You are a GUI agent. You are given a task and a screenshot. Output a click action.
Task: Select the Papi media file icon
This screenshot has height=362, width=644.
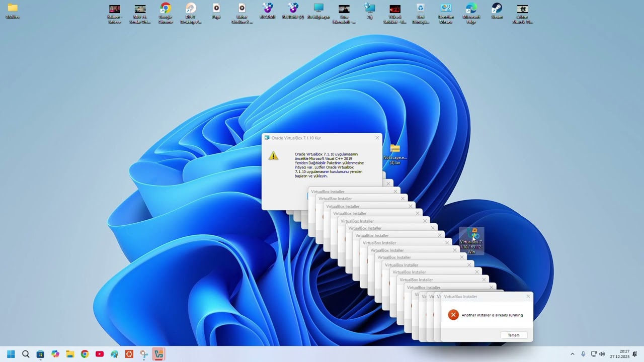216,12
